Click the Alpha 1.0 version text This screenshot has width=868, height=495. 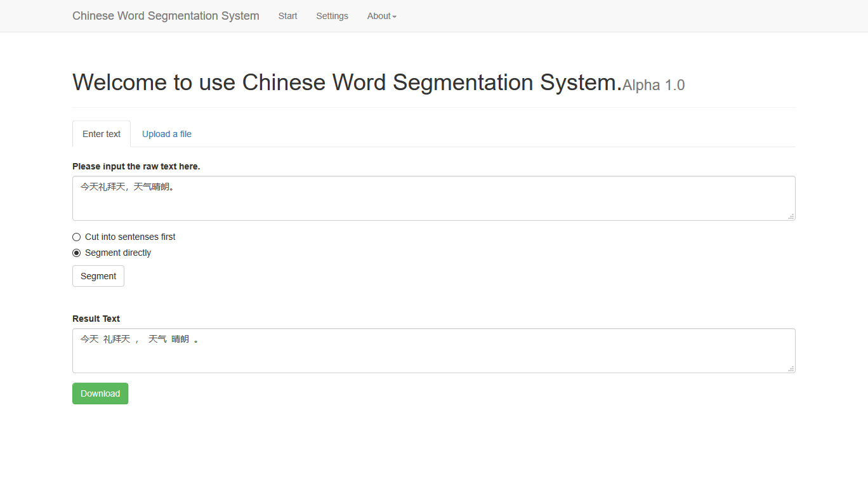[x=654, y=85]
